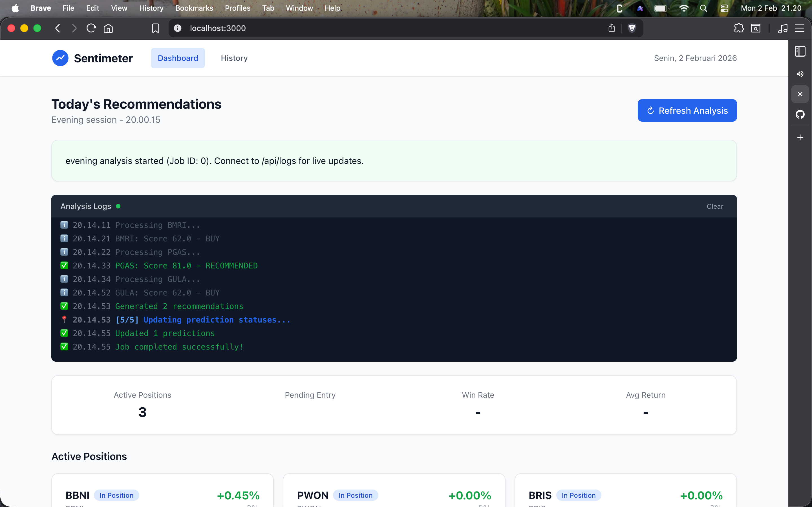This screenshot has width=812, height=507.
Task: Bookmark this page with bookmark icon
Action: coord(155,28)
